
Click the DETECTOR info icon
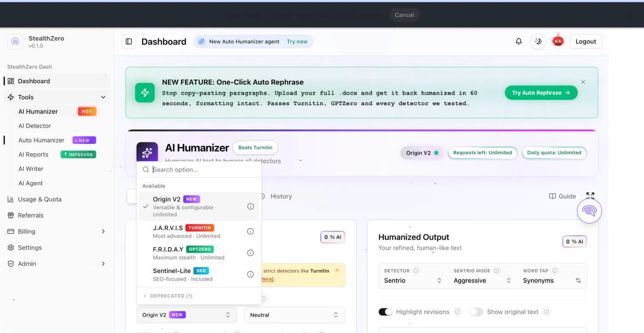point(416,271)
